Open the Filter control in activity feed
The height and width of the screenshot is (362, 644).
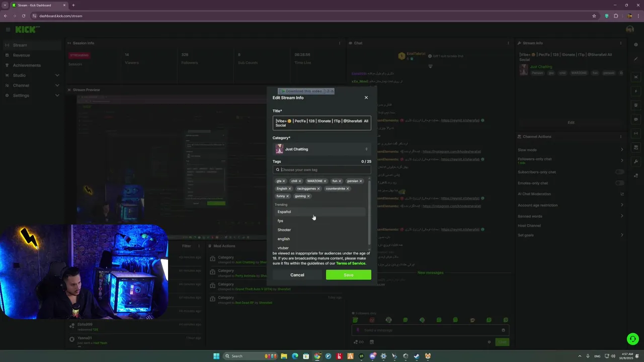pos(186,246)
